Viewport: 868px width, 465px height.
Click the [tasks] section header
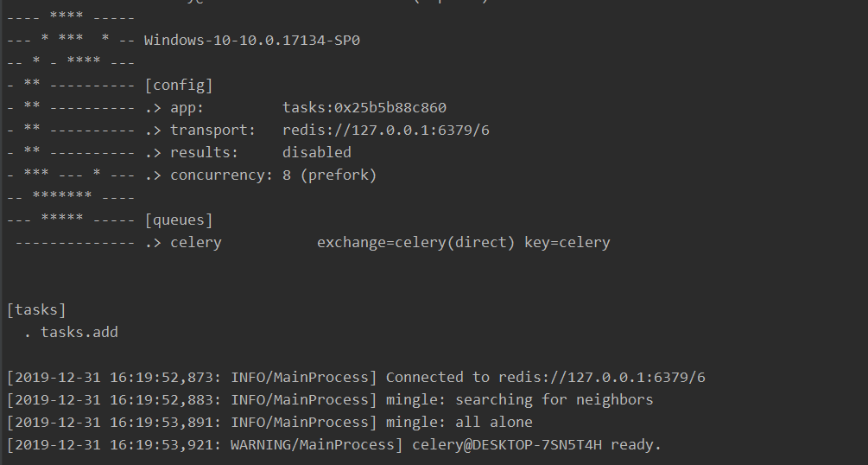coord(36,309)
